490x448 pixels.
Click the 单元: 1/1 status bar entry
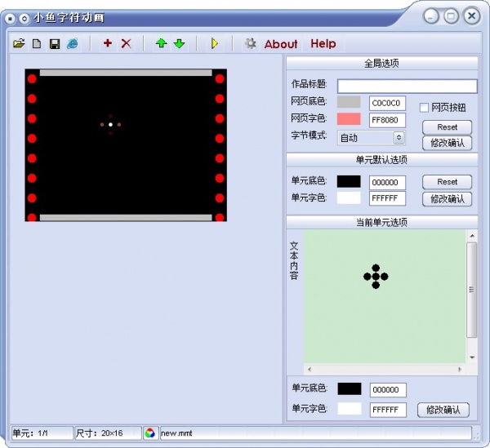(x=42, y=433)
